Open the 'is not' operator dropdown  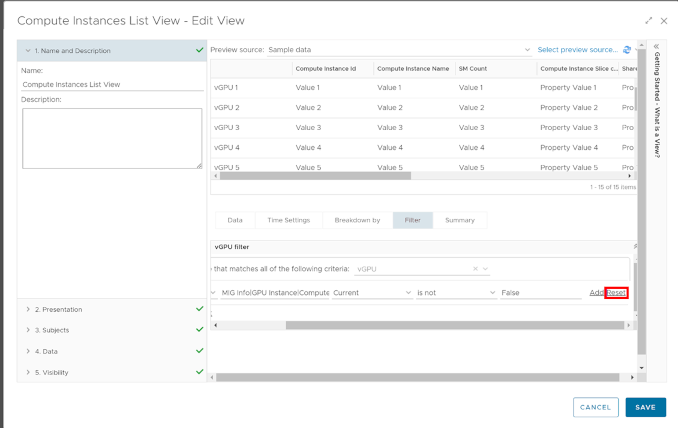tap(455, 292)
